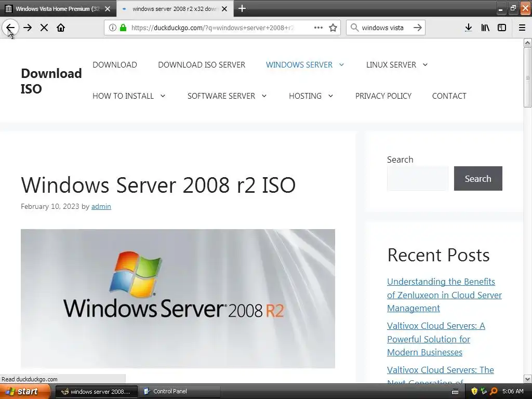Click the windows vista search field
Viewport: 532px width, 399px height.
pyautogui.click(x=385, y=28)
